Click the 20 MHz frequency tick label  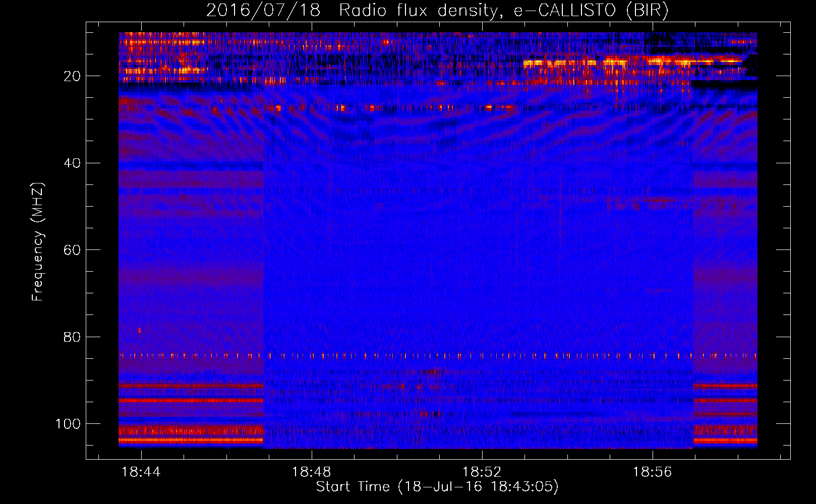point(72,76)
